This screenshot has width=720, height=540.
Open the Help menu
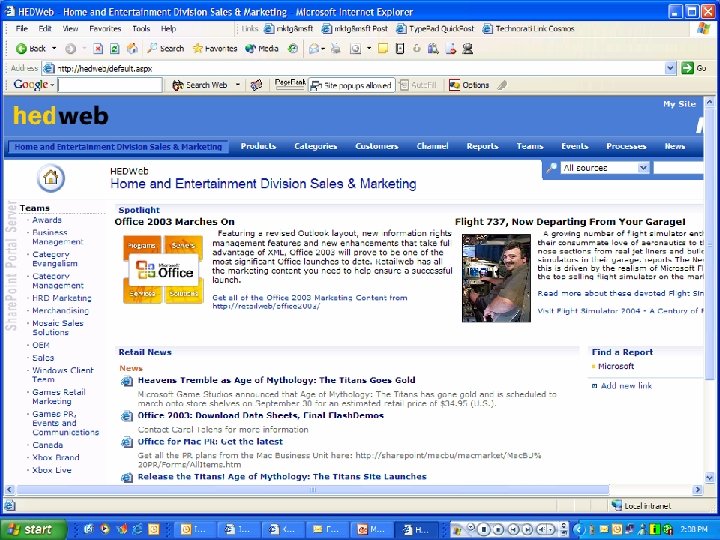[169, 28]
